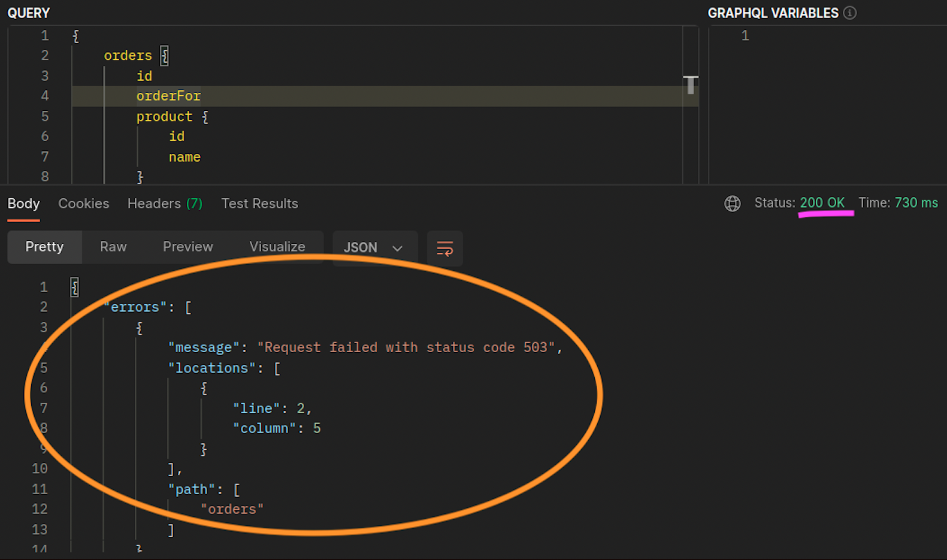The image size is (947, 560).
Task: Select the Preview view button
Action: (x=188, y=247)
